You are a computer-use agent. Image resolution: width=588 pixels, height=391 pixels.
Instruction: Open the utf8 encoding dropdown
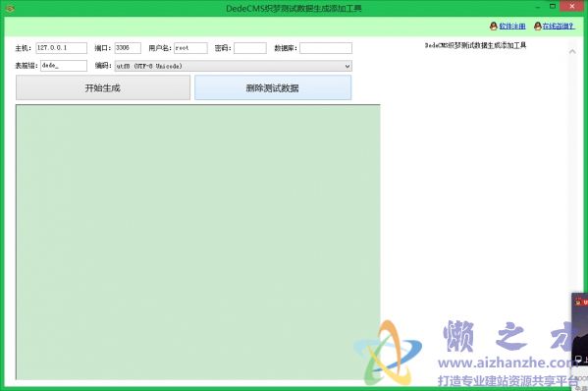point(234,66)
